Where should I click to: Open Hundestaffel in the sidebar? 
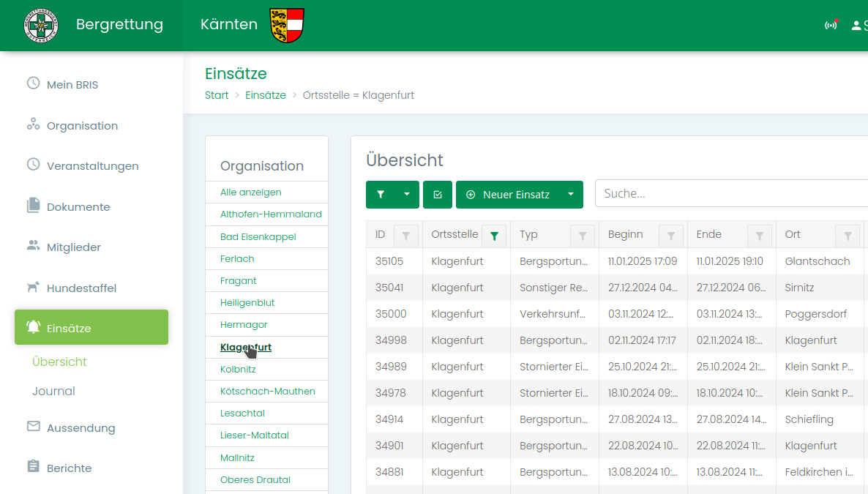coord(81,288)
